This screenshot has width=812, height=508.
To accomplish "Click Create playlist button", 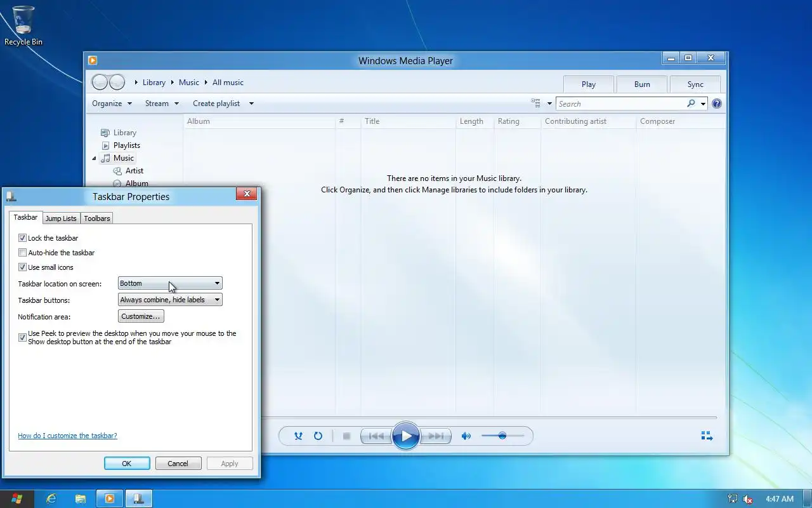I will pos(216,104).
